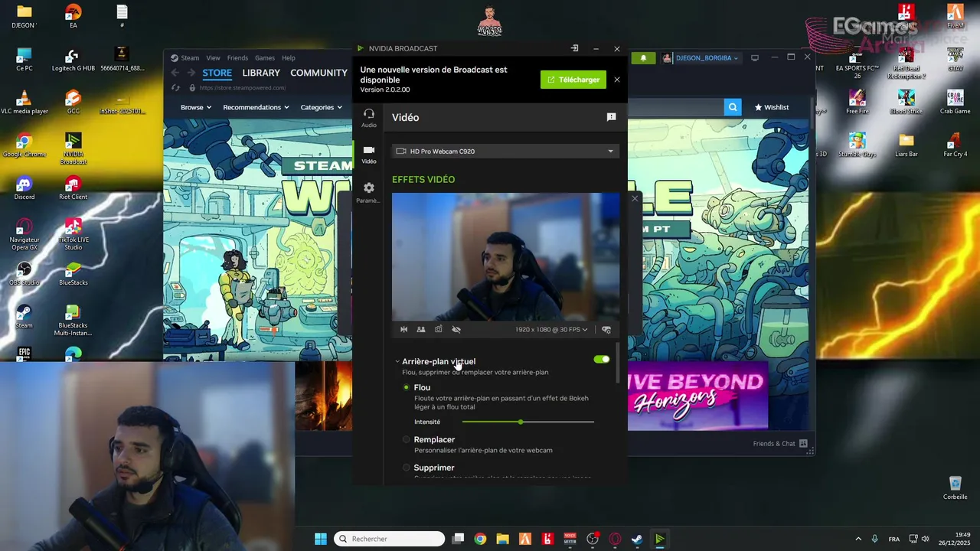
Task: Open File Explorer from the taskbar
Action: tap(502, 539)
